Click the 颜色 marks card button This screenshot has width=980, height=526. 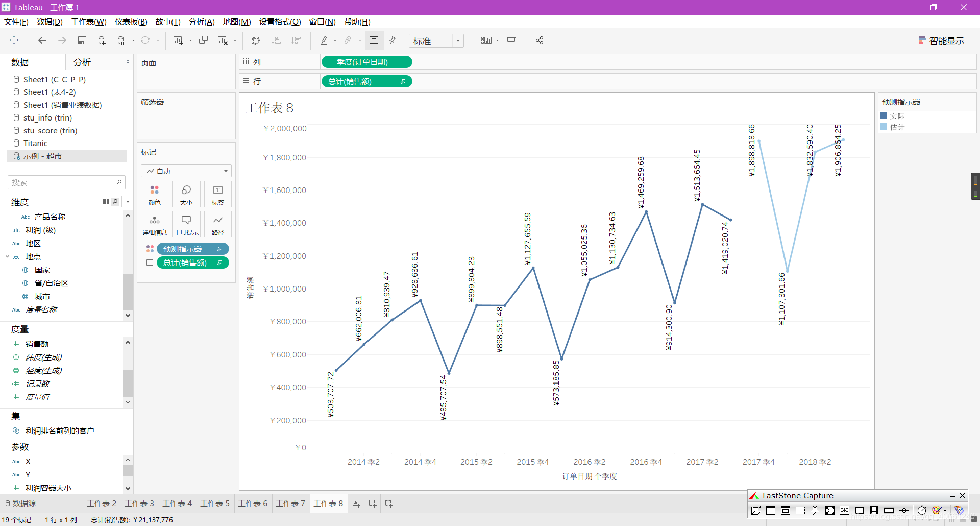[x=155, y=195]
